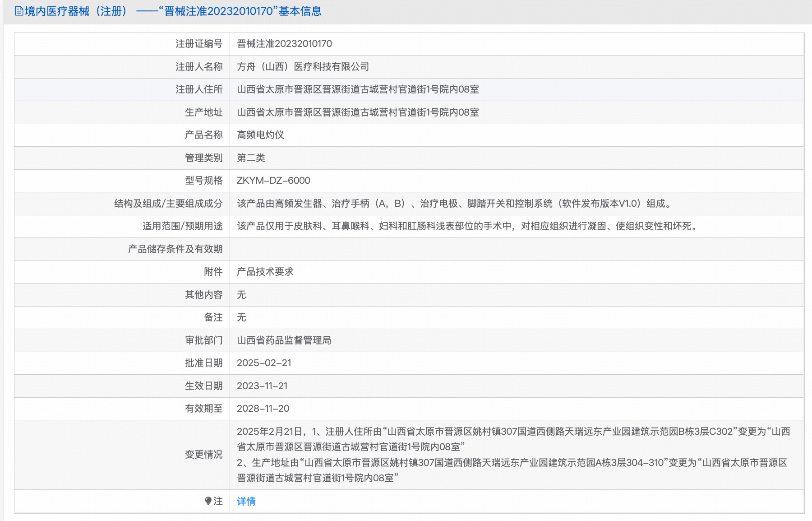Screen dimensions: 812x521
Task: Click the expiry date 2028-11-20
Action: [x=264, y=409]
